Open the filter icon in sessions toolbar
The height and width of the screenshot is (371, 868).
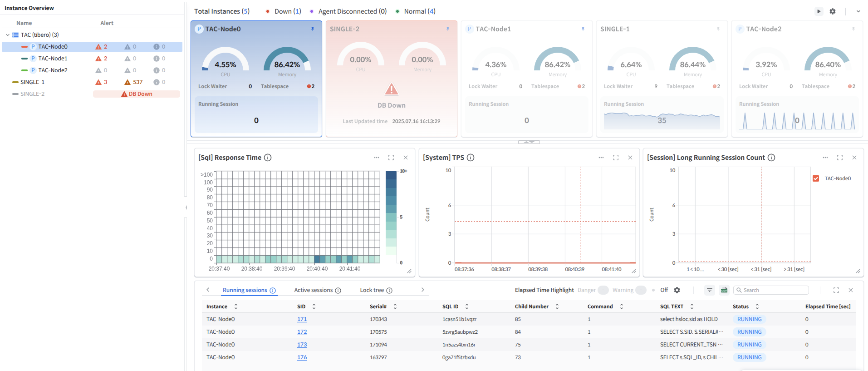(710, 290)
